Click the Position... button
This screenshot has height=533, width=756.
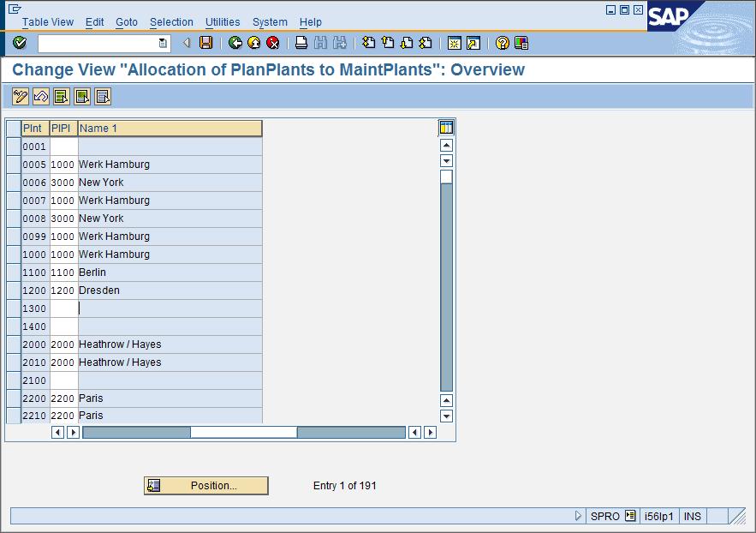[x=205, y=486]
